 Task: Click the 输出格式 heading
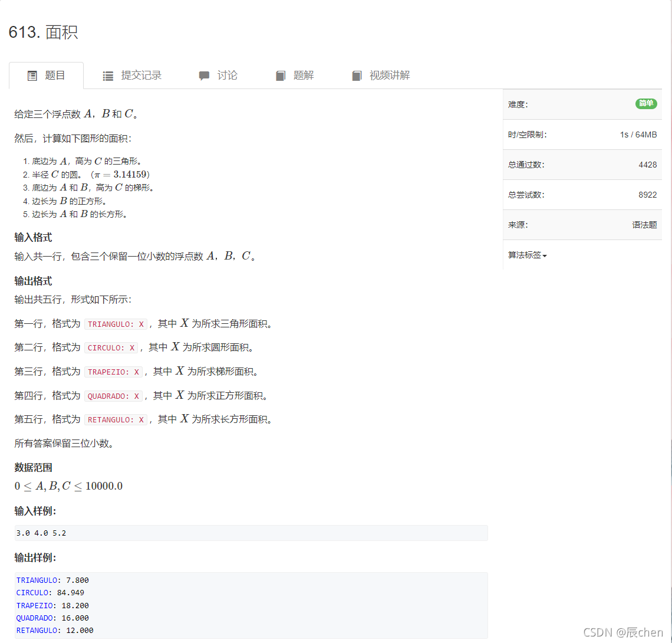pos(33,281)
